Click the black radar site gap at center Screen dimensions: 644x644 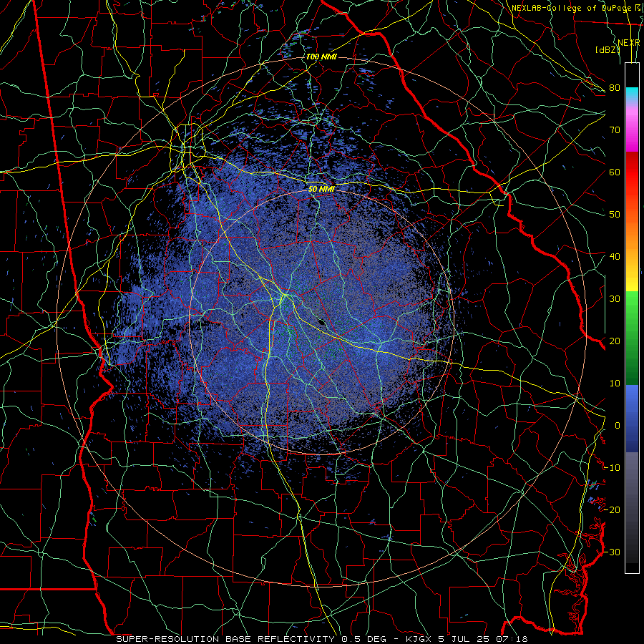point(321,322)
